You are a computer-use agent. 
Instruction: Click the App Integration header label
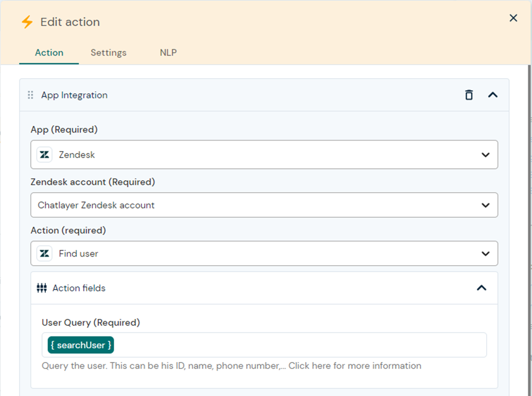(x=74, y=95)
